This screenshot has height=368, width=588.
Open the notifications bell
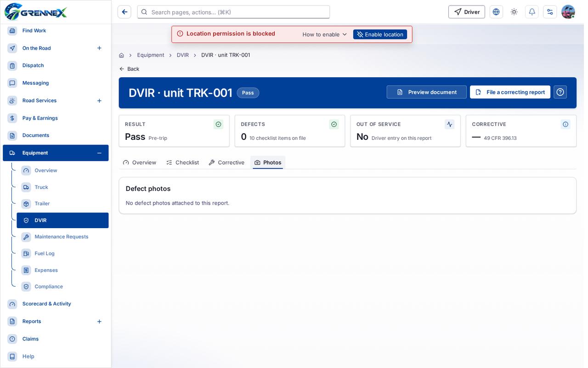(532, 12)
